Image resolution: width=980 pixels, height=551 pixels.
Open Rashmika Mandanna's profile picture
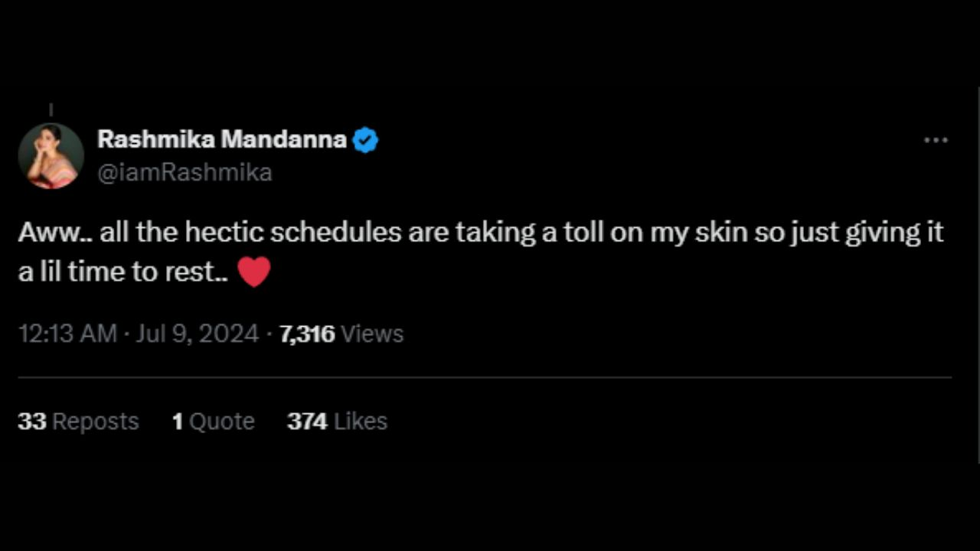pyautogui.click(x=51, y=156)
